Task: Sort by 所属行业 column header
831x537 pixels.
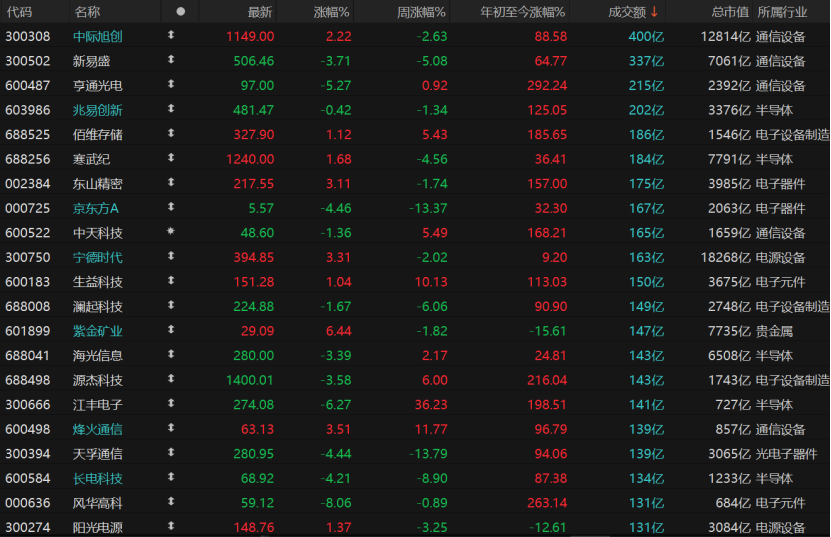Action: [x=782, y=12]
